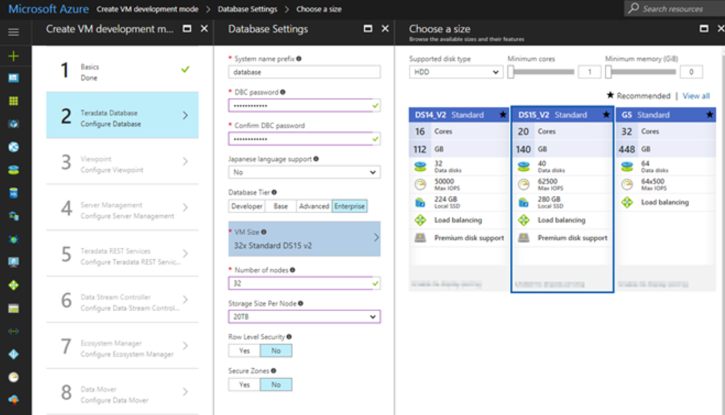Expand step 7 Ecosystem Manager chevron

pos(185,346)
